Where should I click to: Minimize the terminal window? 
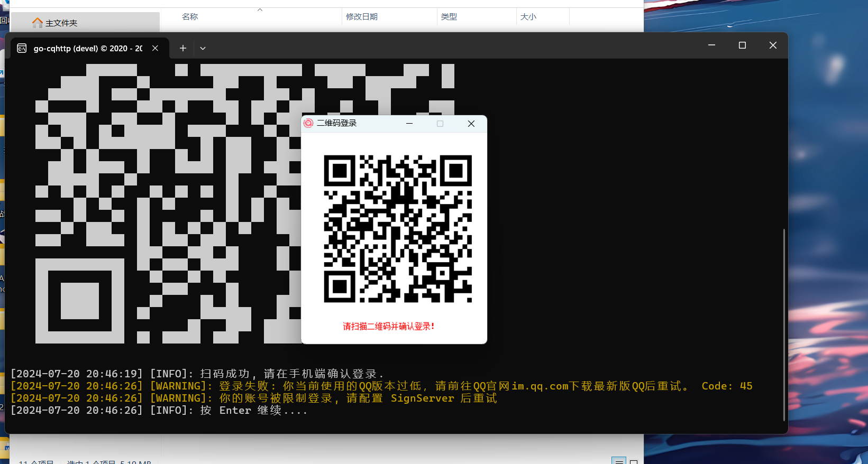tap(711, 45)
